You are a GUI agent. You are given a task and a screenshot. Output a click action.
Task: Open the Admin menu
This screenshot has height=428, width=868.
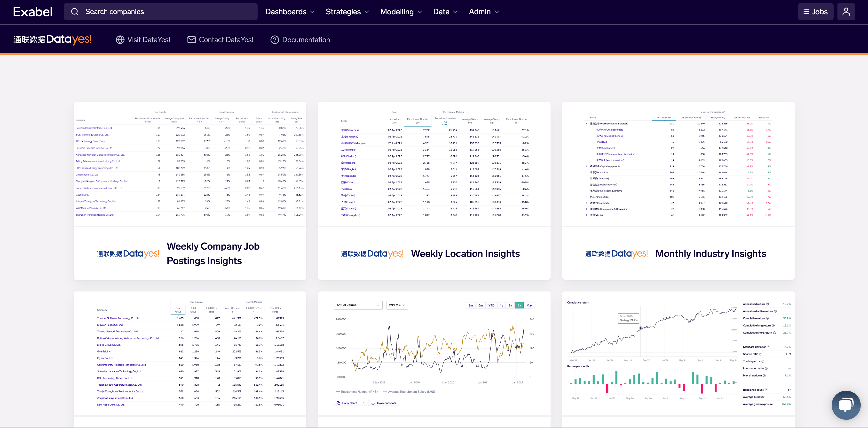tap(484, 12)
